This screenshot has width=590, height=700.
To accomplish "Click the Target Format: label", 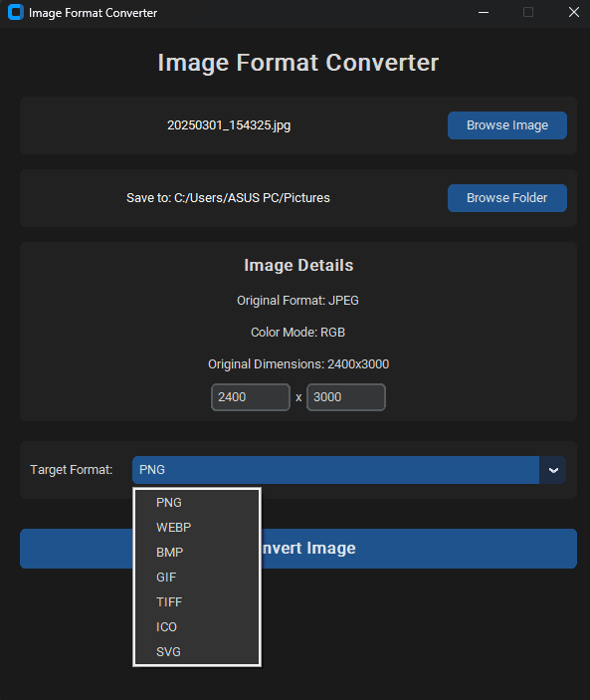I will 72,470.
